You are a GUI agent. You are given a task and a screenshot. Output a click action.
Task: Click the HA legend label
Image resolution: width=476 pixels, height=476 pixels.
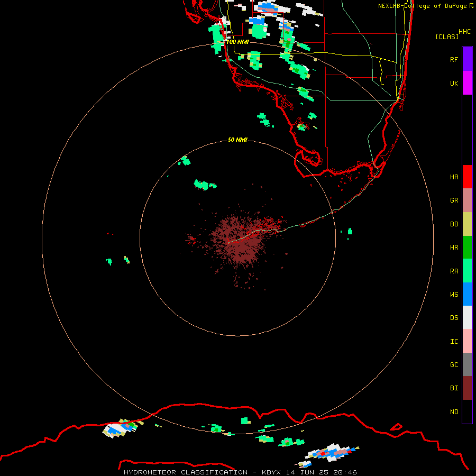pyautogui.click(x=454, y=177)
